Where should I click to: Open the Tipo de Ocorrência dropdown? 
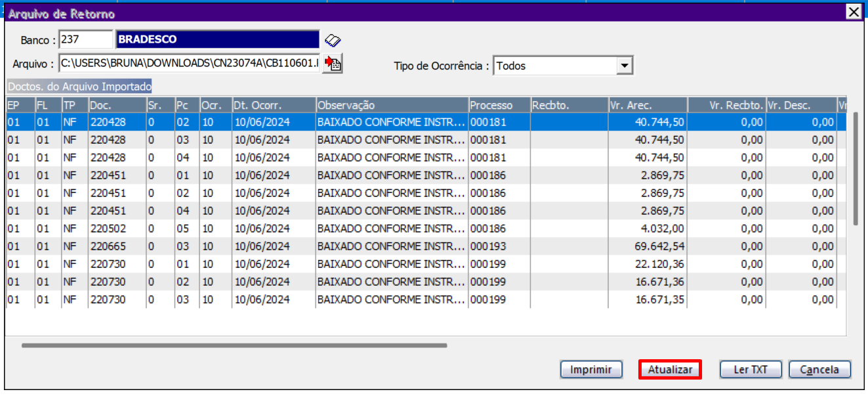(625, 66)
